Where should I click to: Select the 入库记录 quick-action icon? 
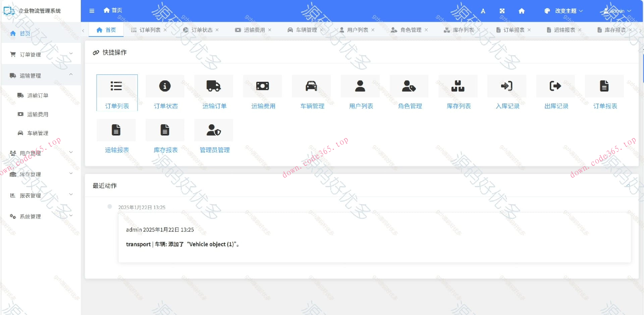pos(506,86)
